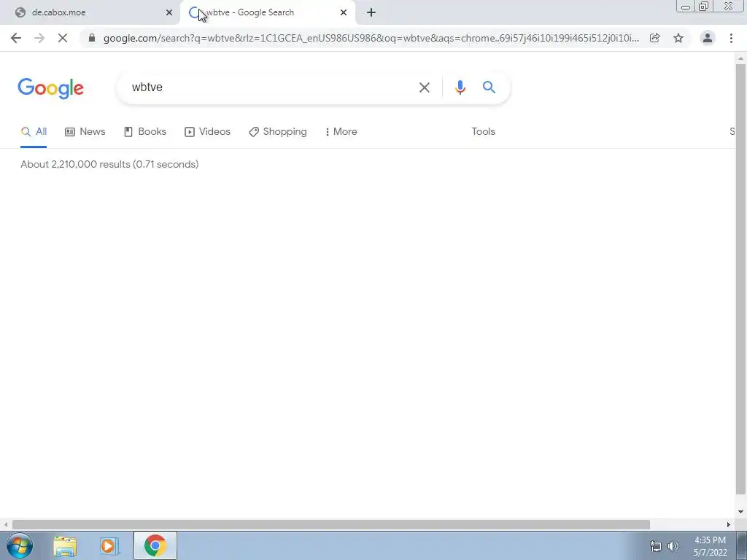Image resolution: width=747 pixels, height=560 pixels.
Task: Click the horizontal scrollbar thumb
Action: [331, 524]
